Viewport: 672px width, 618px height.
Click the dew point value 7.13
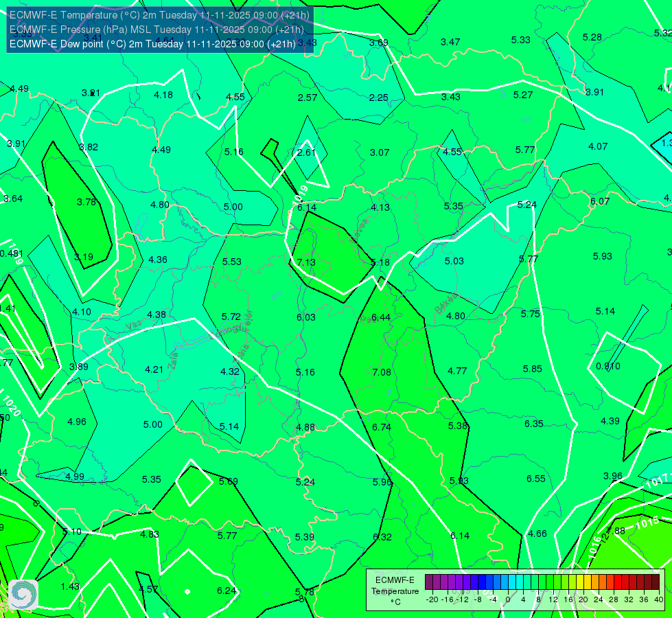pos(306,262)
